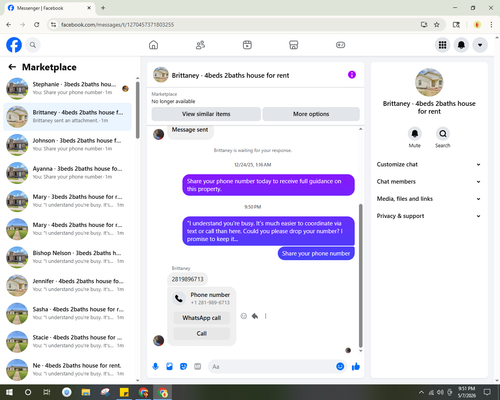
Task: Click the chat messages scrollbar
Action: coord(360,275)
